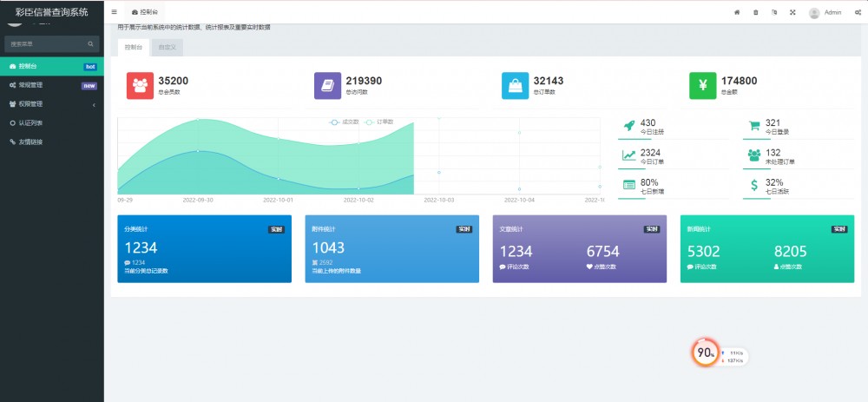Open the settings gears icon at far right
Image resolution: width=868 pixels, height=402 pixels.
[x=858, y=12]
